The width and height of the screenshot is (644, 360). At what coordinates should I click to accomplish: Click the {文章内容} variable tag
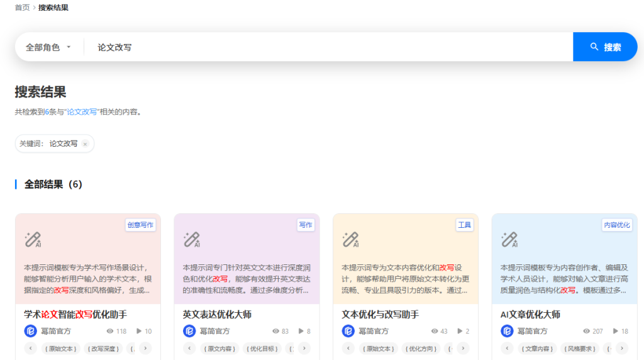[537, 349]
